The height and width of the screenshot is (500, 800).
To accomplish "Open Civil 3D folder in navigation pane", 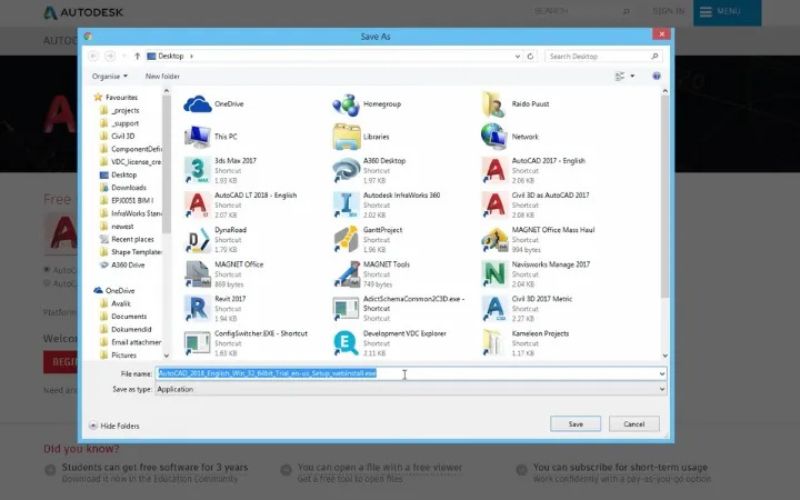I will (118, 136).
